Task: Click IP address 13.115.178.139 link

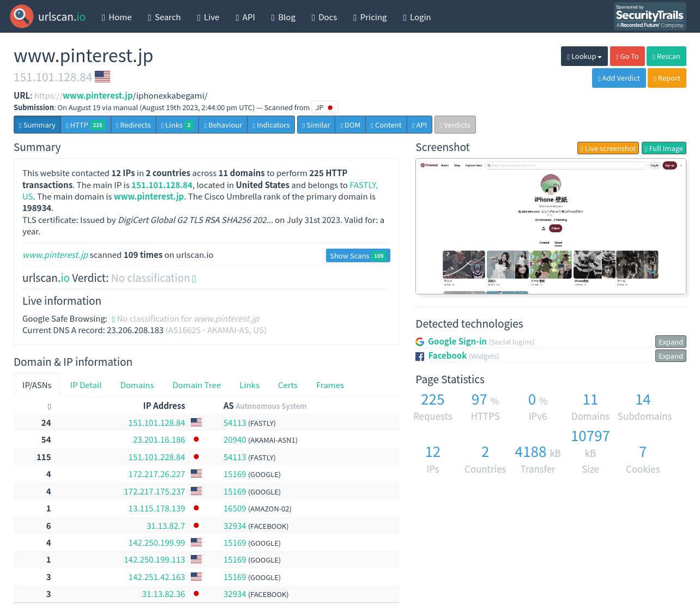Action: coord(156,508)
